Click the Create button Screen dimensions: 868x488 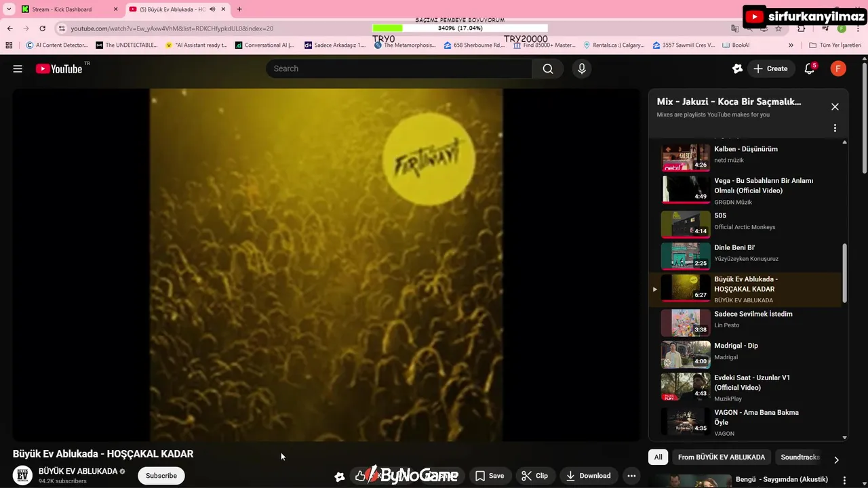(x=771, y=68)
